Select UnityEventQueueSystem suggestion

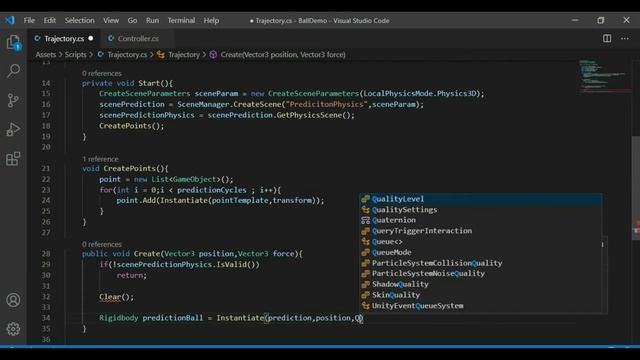pyautogui.click(x=481, y=306)
